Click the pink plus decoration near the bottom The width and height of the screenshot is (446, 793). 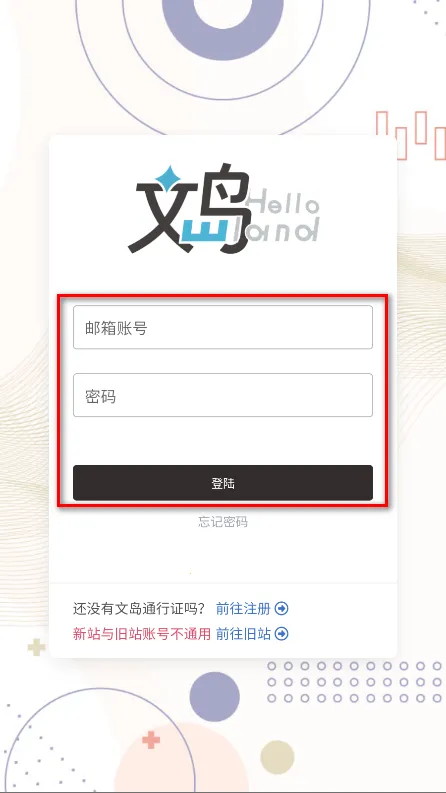(x=151, y=739)
